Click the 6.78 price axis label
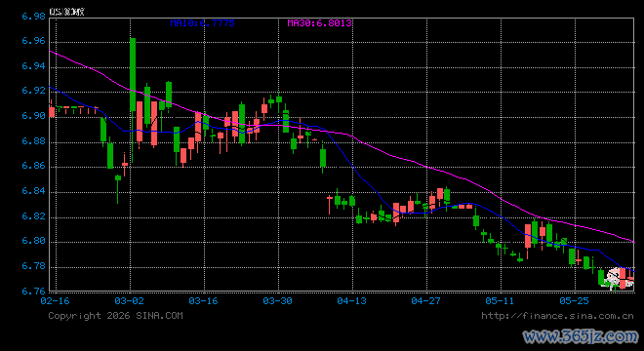 coord(34,266)
